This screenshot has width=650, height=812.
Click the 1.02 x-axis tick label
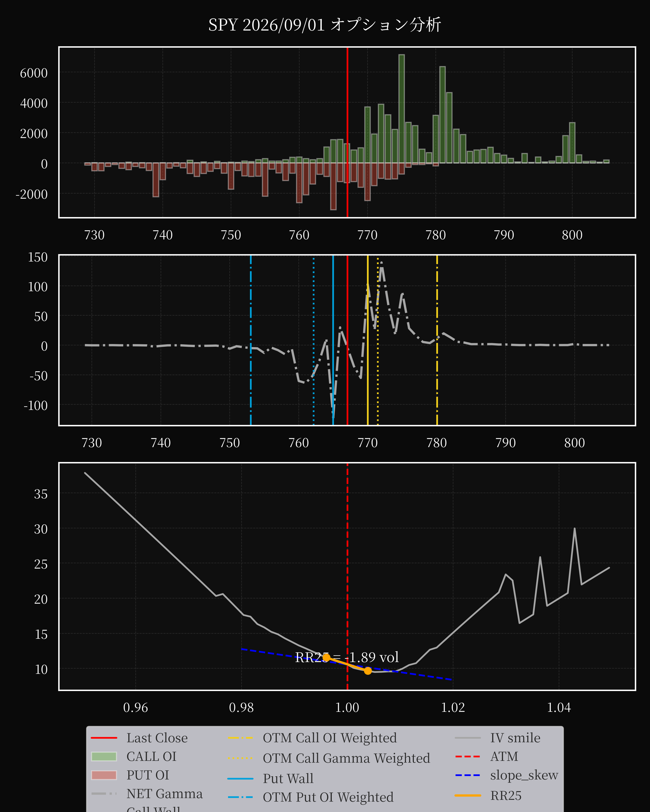coord(453,707)
